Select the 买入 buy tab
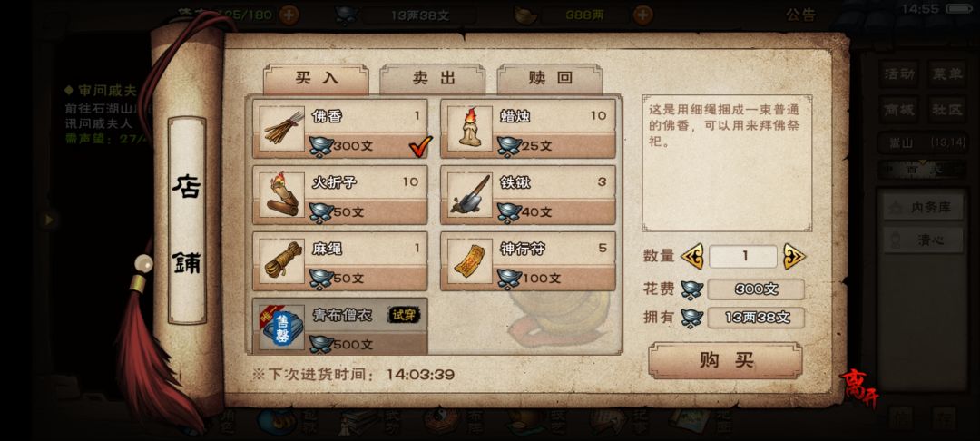The height and width of the screenshot is (441, 980). point(316,78)
